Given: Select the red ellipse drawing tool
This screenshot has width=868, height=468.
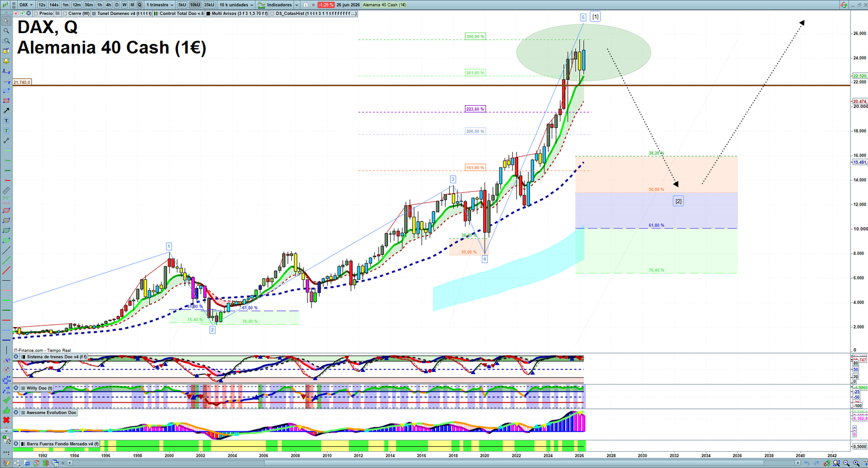Looking at the screenshot, I should 7,210.
